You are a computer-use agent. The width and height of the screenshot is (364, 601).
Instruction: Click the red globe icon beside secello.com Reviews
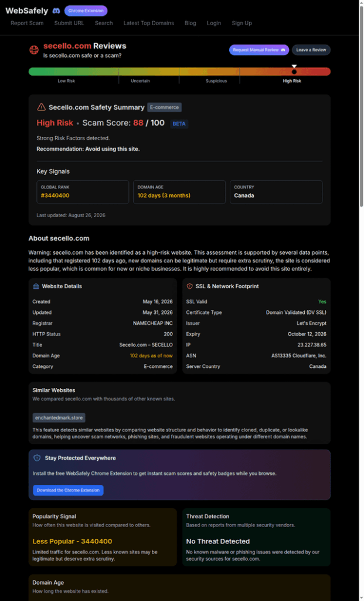pos(34,50)
